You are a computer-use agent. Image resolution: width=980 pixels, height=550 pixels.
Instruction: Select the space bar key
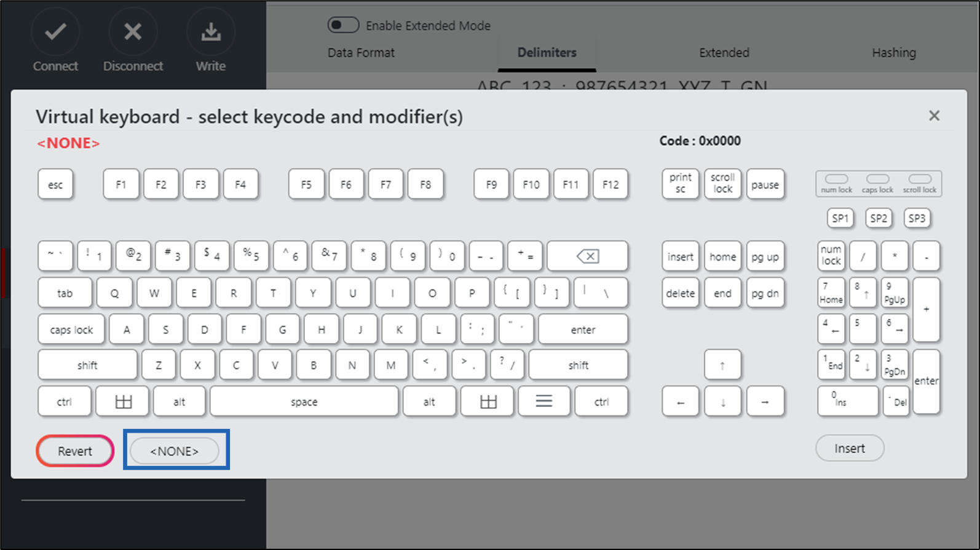[304, 401]
